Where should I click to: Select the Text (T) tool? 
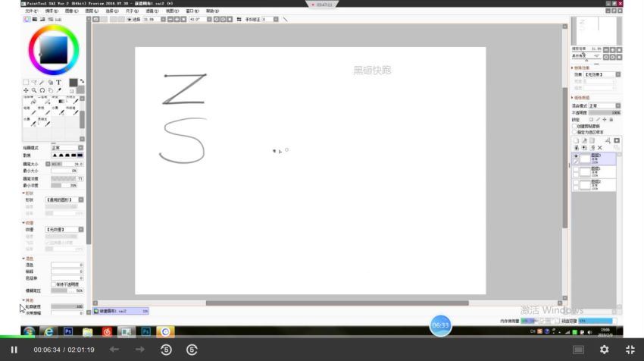click(59, 82)
